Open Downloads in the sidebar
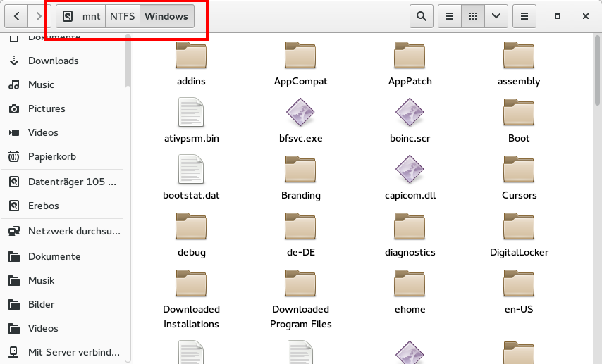 pyautogui.click(x=53, y=61)
